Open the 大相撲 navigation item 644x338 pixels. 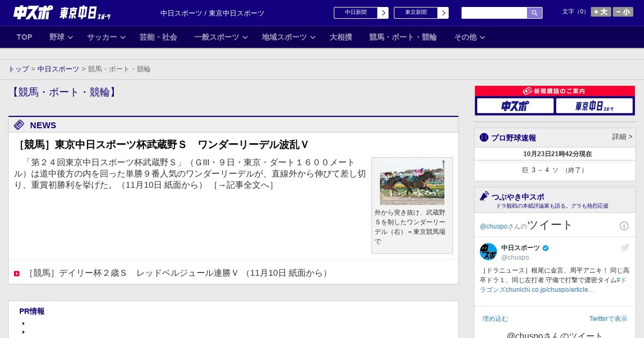(341, 37)
